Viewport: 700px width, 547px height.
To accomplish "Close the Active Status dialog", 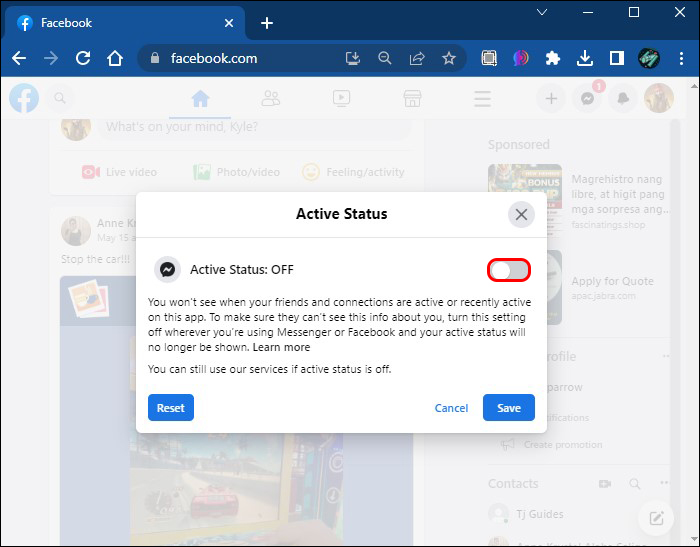I will 521,215.
